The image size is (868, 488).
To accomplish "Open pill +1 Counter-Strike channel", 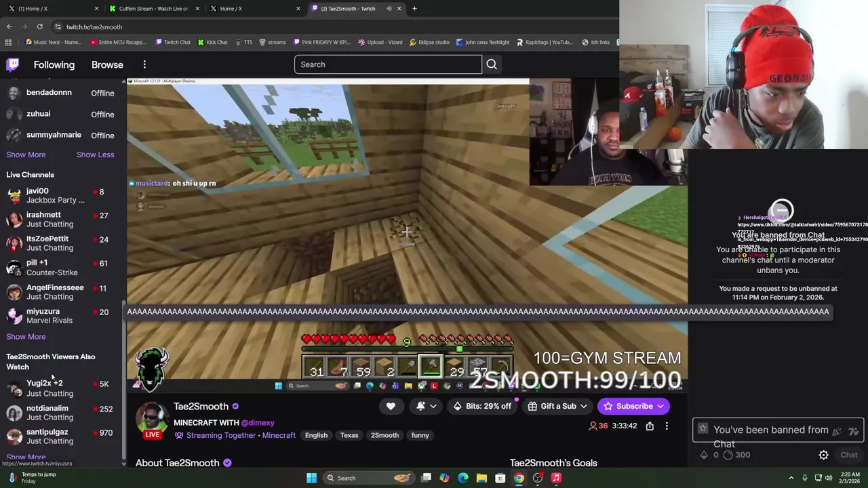I will click(62, 268).
